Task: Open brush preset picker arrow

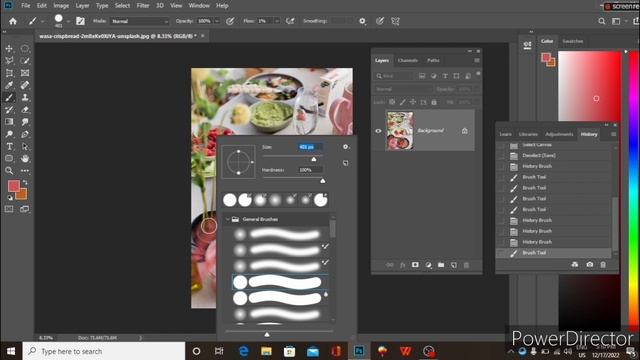Action: (68, 21)
